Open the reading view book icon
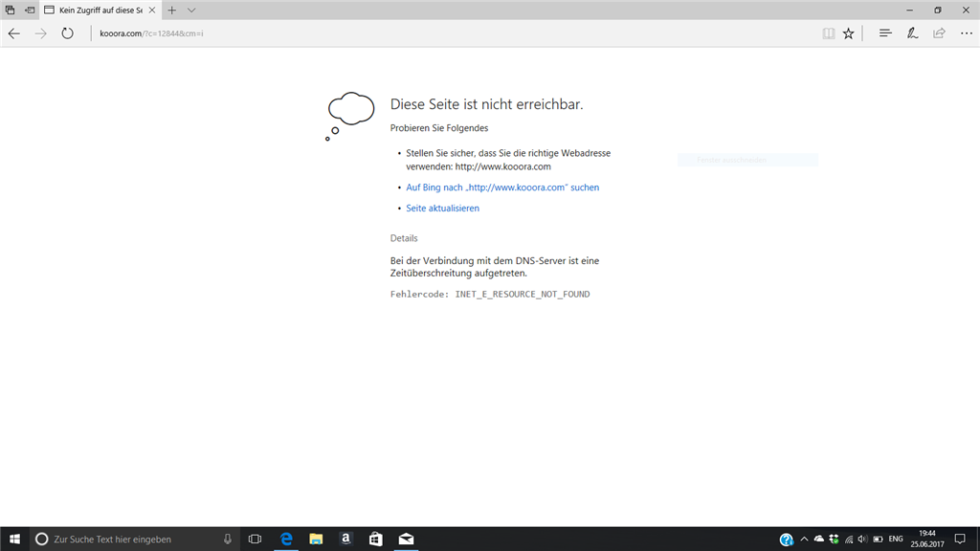 828,33
